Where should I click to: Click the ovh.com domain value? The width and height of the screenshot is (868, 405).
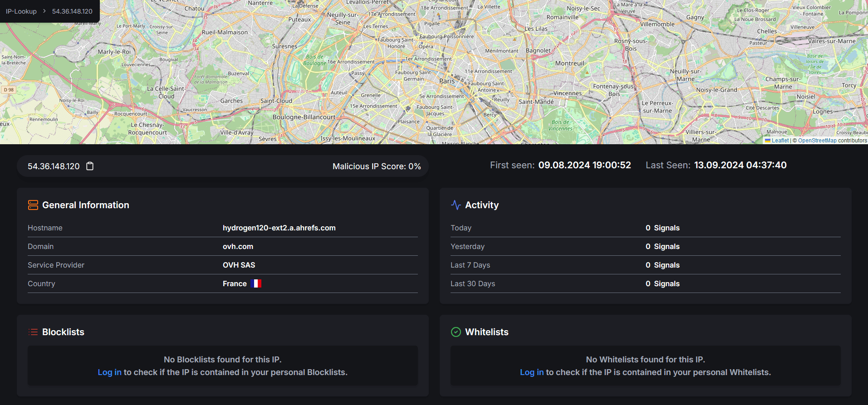[238, 246]
